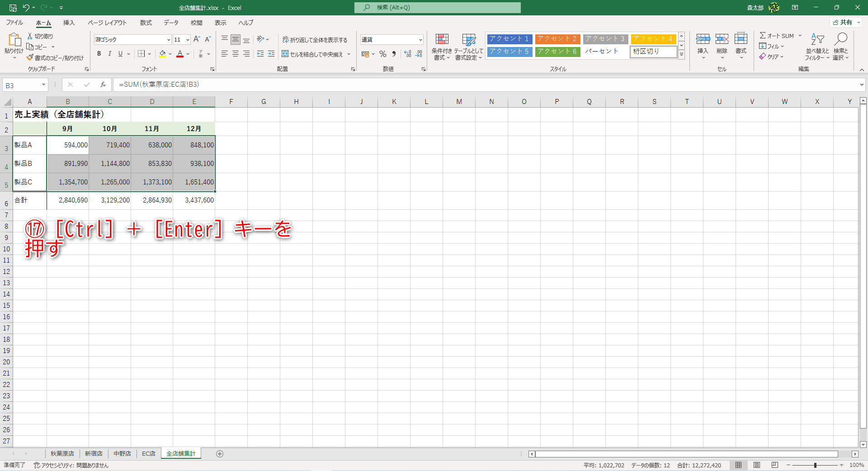Screen dimensions: 868x471
Task: Open the AutoSum (オートSUM) function
Action: 776,35
